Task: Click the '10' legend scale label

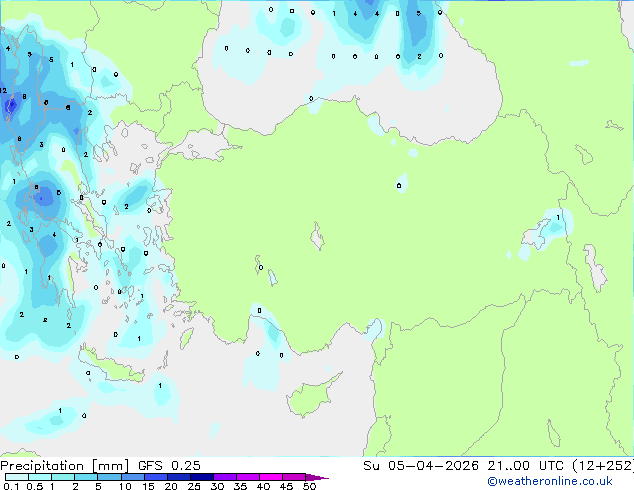Action: [x=125, y=486]
